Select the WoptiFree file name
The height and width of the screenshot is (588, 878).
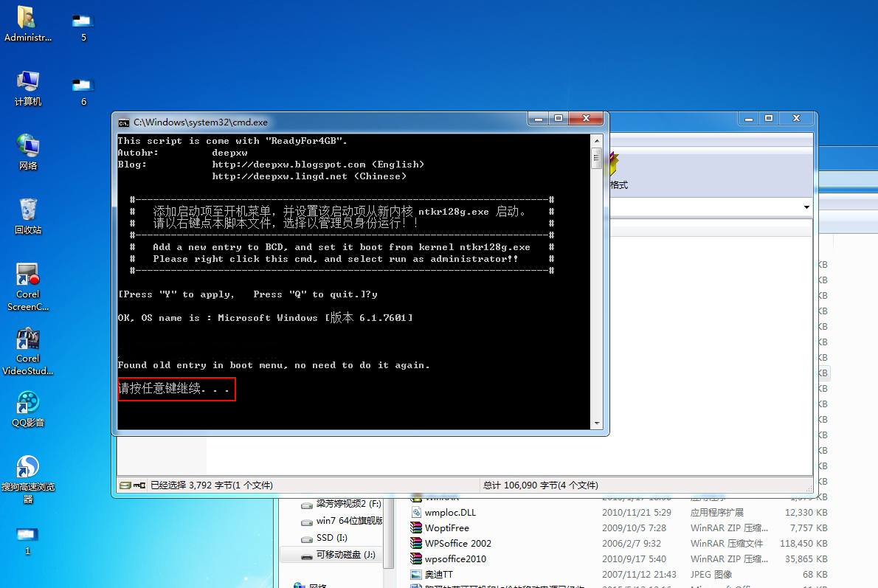(447, 528)
